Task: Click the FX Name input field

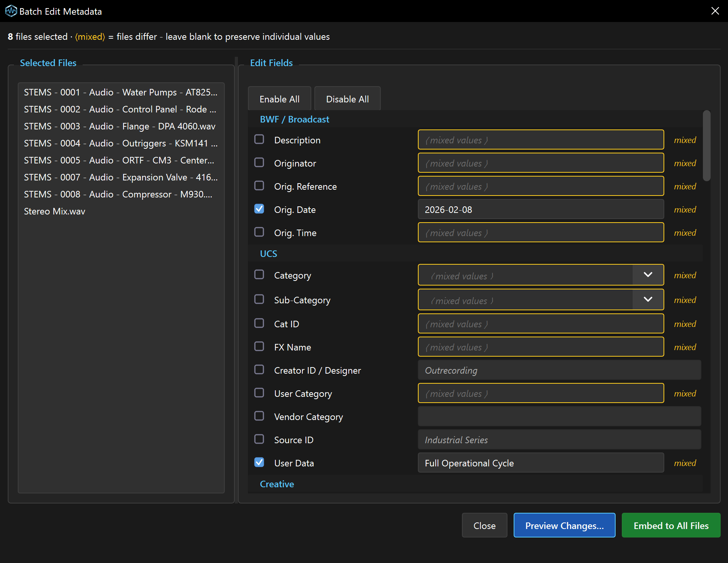Action: (541, 347)
